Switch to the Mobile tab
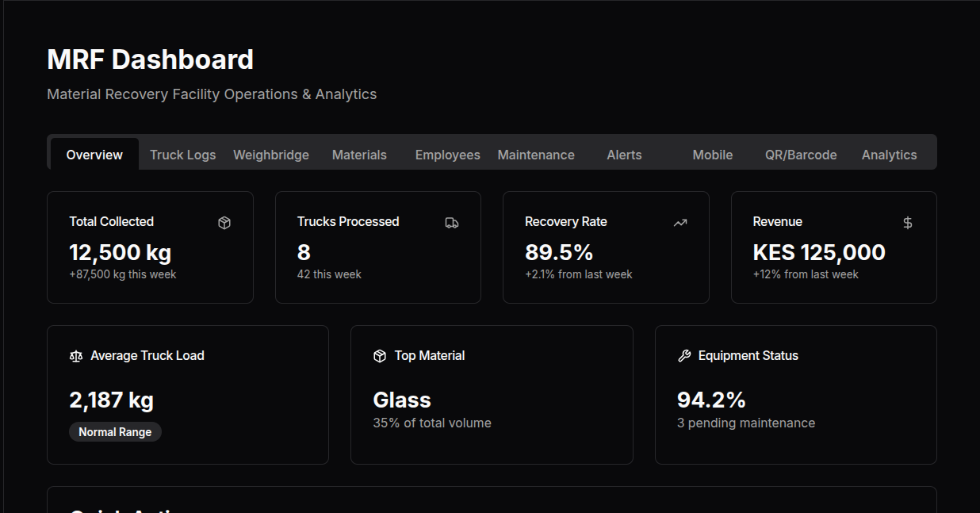The width and height of the screenshot is (980, 513). 712,155
